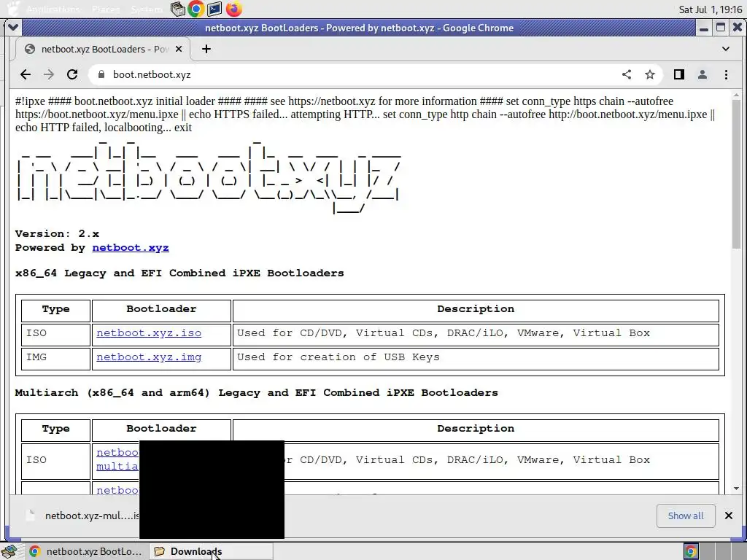Share this page using share icon
Image resolution: width=747 pixels, height=560 pixels.
627,74
